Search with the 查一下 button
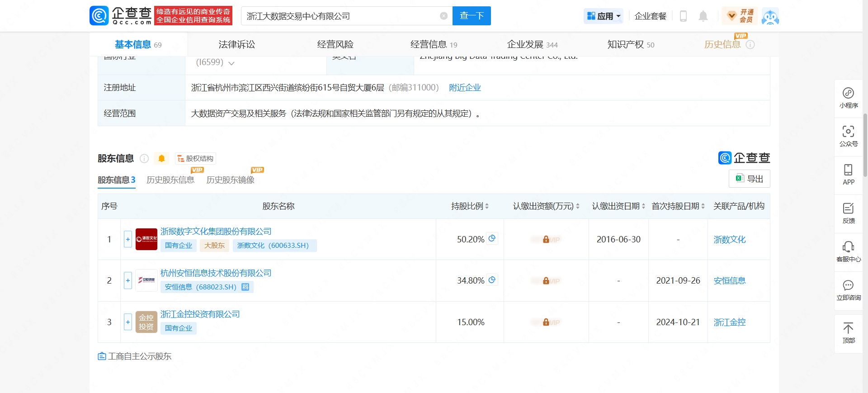The width and height of the screenshot is (868, 393). (472, 16)
